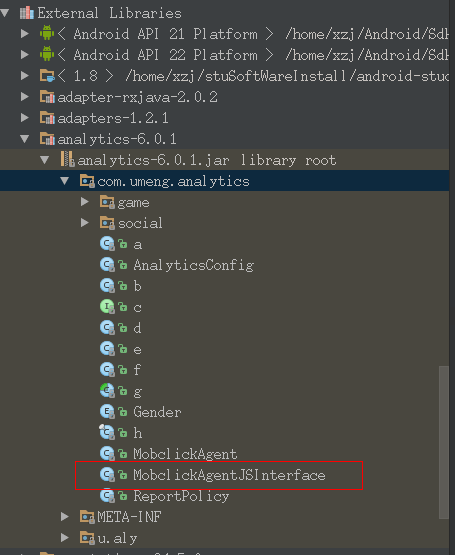Click the jar archive icon of analytics-6.0.1.jar
The height and width of the screenshot is (555, 455).
click(67, 159)
